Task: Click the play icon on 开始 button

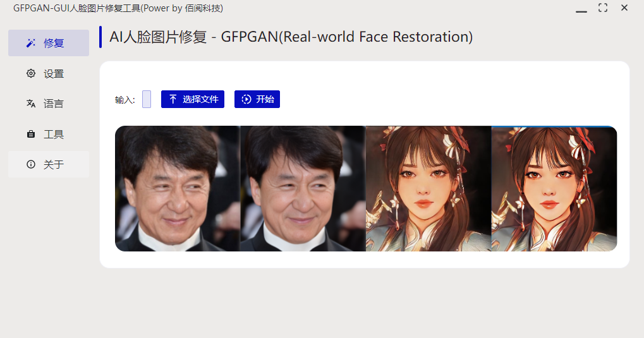Action: point(246,99)
